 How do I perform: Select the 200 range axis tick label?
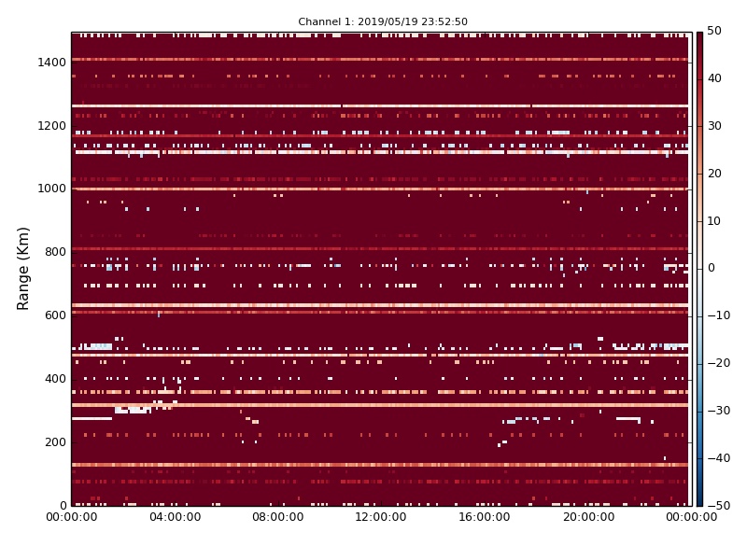coord(55,441)
